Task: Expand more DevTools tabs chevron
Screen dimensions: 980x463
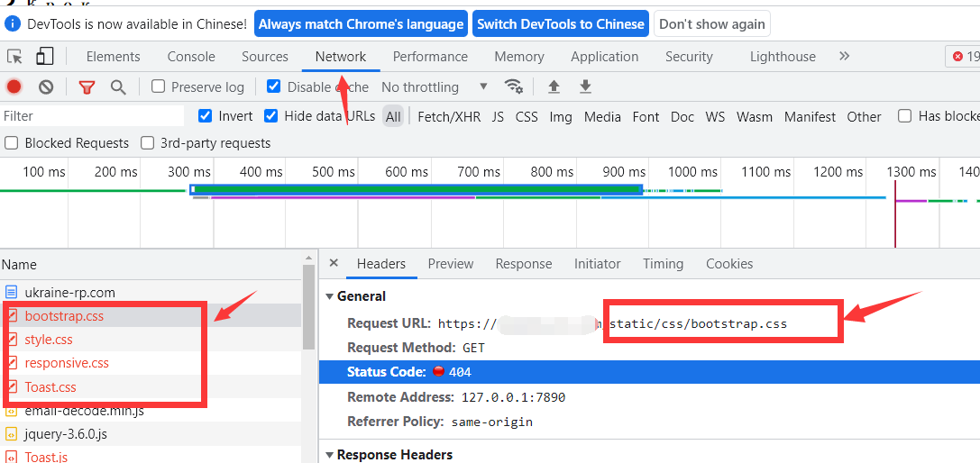Action: [844, 56]
